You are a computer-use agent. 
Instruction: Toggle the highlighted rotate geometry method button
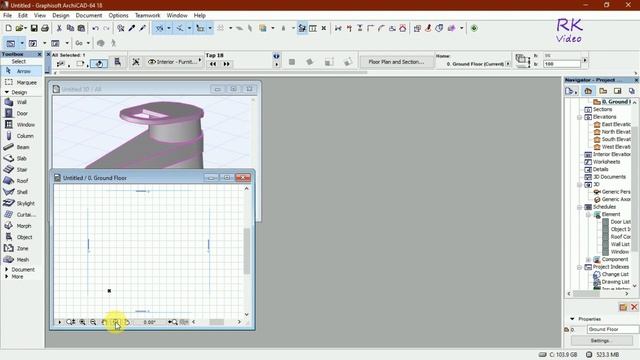[99, 63]
